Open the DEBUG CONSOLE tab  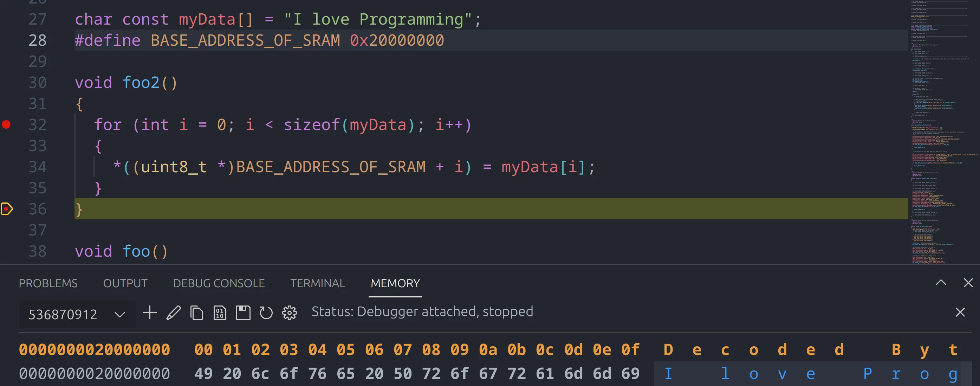click(219, 283)
